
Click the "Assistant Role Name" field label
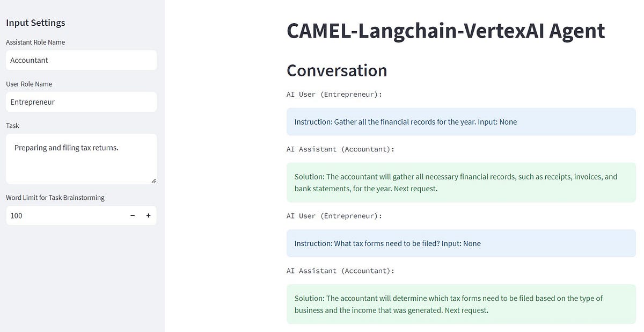pyautogui.click(x=35, y=42)
